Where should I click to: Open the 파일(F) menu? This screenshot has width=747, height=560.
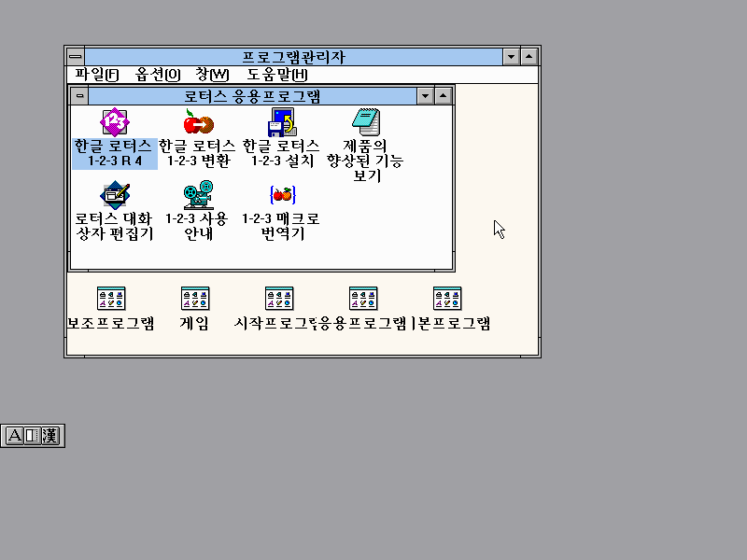(97, 75)
